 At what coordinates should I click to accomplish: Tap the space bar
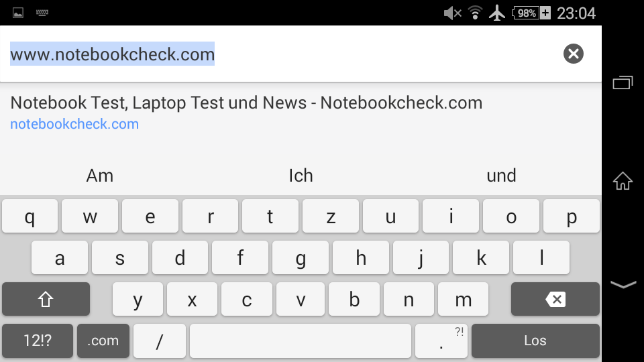(301, 341)
